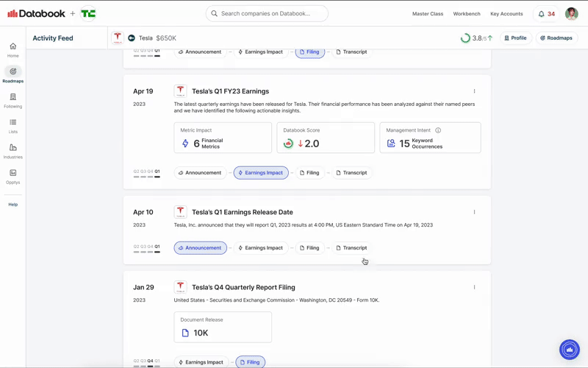588x368 pixels.
Task: Click Tesla's Q1 Earnings Release Date title
Action: 243,212
